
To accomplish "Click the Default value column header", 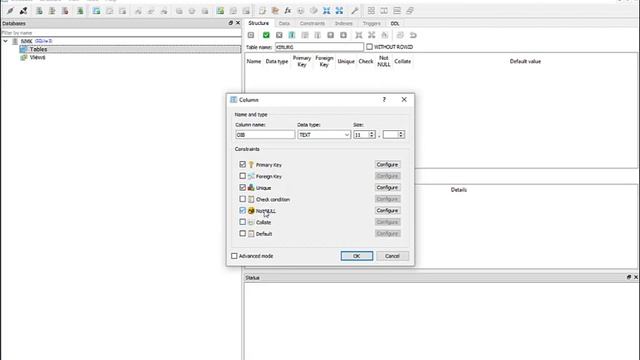I will (x=525, y=61).
